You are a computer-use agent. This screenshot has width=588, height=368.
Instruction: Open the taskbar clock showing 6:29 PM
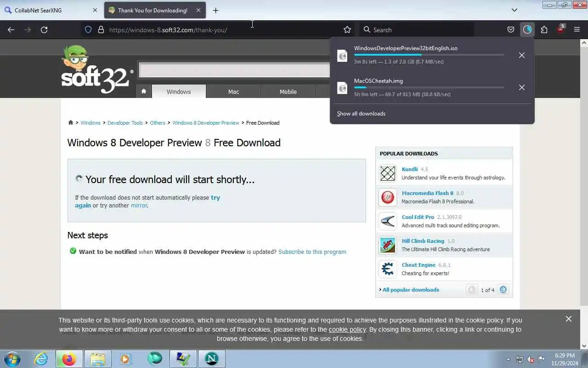pos(565,359)
